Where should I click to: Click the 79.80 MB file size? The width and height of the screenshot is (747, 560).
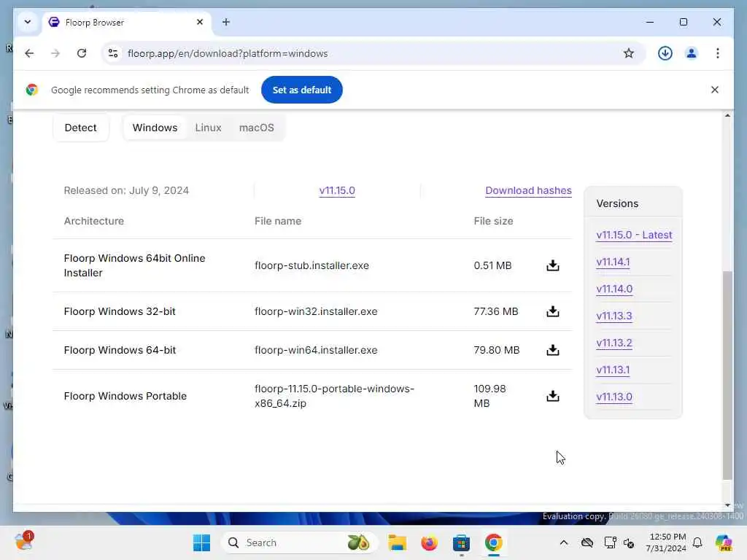[x=496, y=350]
